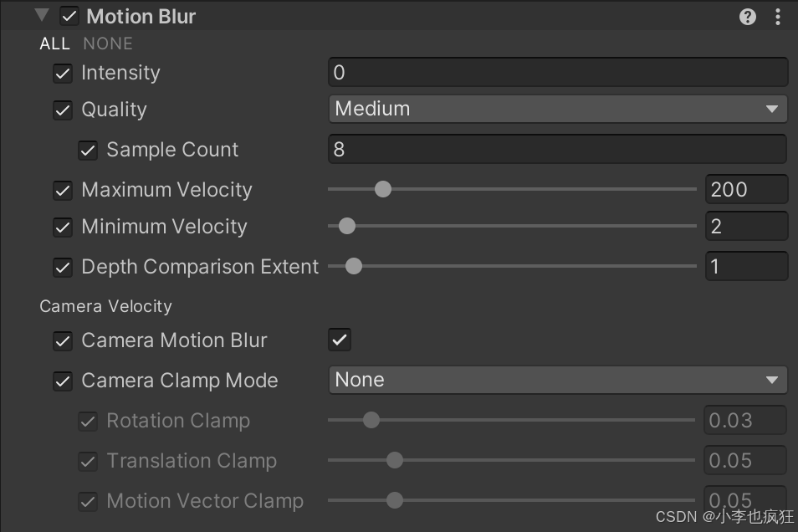Collapse the Motion Blur section triangle
This screenshot has height=532, width=798.
pyautogui.click(x=40, y=15)
